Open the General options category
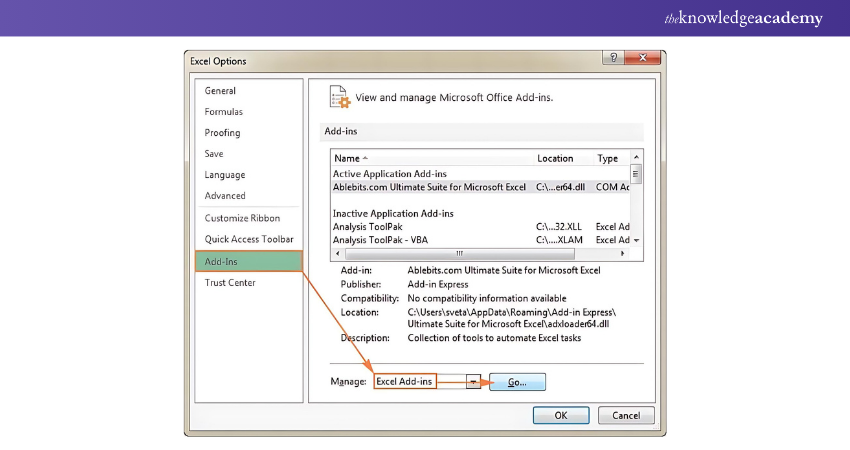The width and height of the screenshot is (850, 450). click(220, 91)
